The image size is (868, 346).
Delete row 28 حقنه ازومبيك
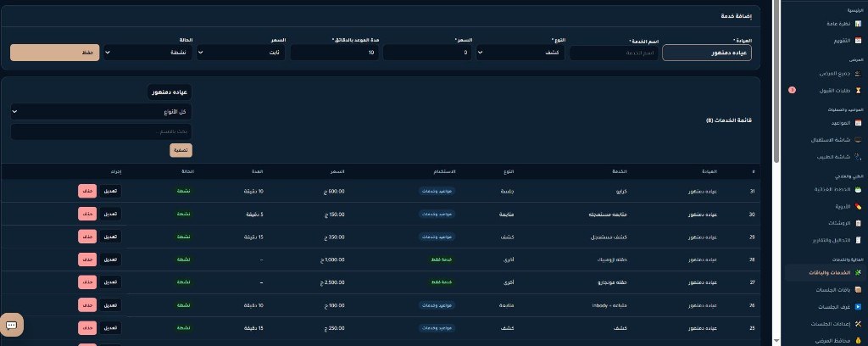87,259
